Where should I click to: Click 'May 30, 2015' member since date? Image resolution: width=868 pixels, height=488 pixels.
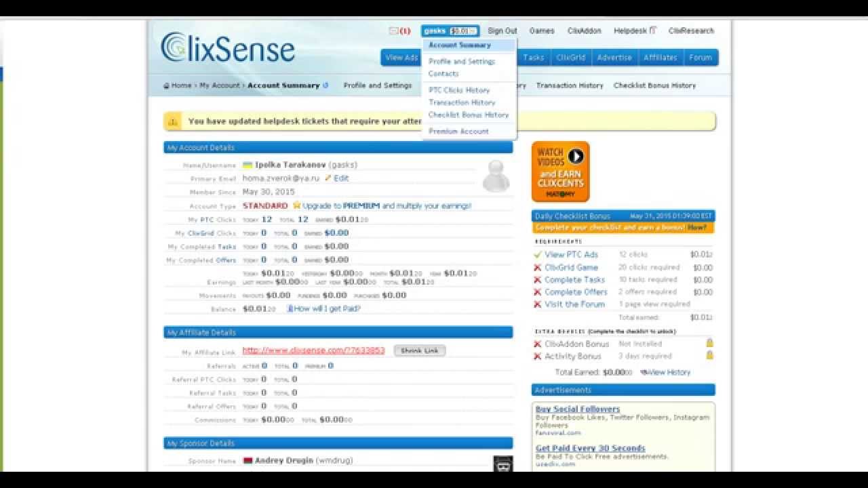(x=269, y=192)
